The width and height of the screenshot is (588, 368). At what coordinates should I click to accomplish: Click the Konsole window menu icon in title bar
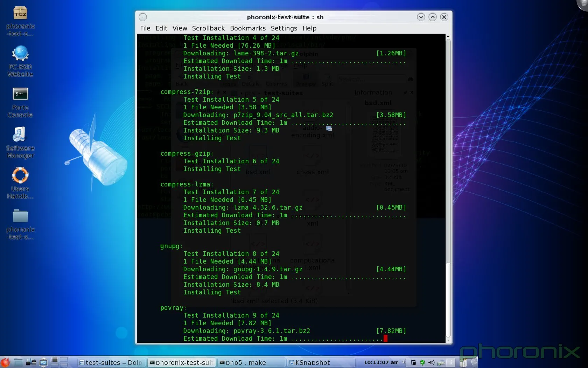[x=143, y=17]
